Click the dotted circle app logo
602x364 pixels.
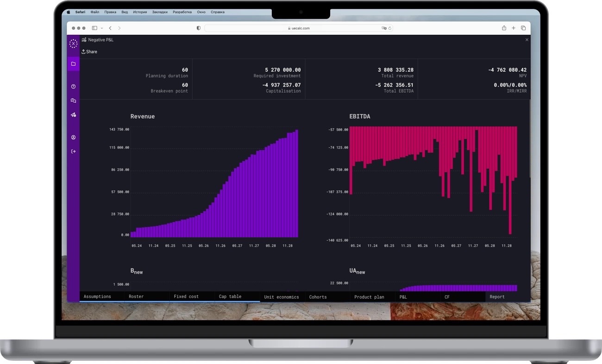[73, 44]
